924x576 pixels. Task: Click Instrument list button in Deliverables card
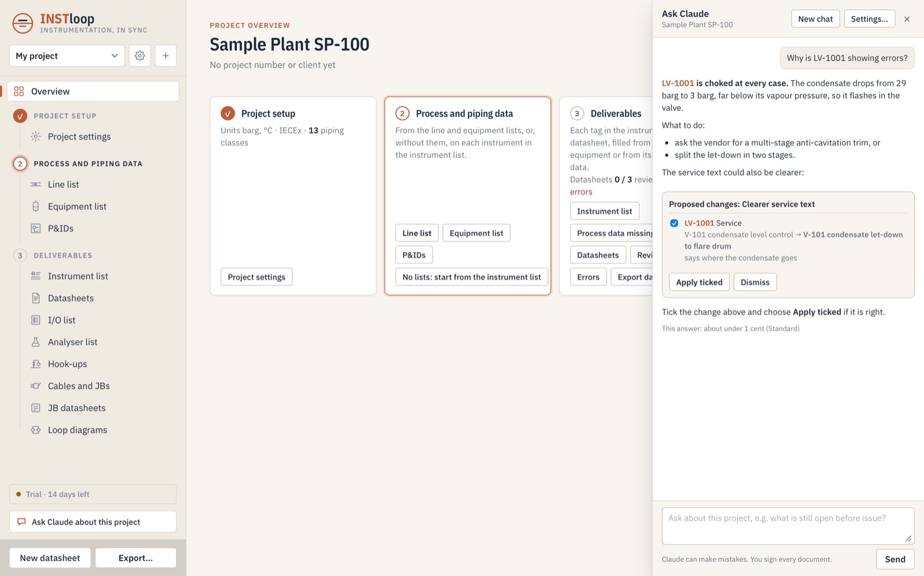pyautogui.click(x=605, y=211)
